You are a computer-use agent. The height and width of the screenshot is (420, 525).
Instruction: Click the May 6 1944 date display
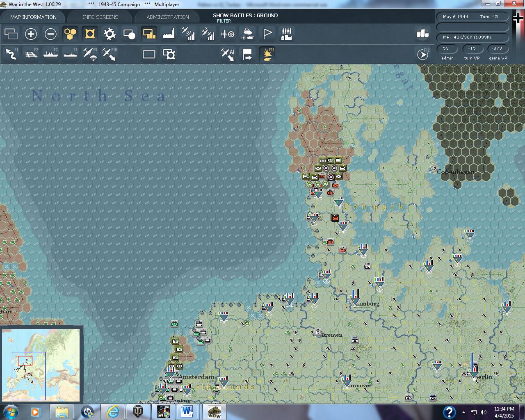456,17
